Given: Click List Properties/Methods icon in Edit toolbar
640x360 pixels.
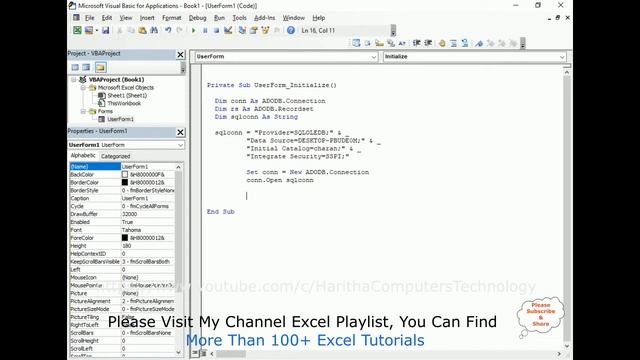Looking at the screenshot, I should (356, 43).
